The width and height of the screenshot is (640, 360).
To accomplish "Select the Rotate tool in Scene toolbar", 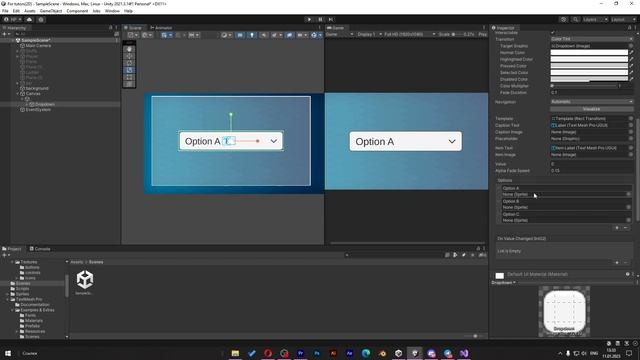I will point(129,63).
